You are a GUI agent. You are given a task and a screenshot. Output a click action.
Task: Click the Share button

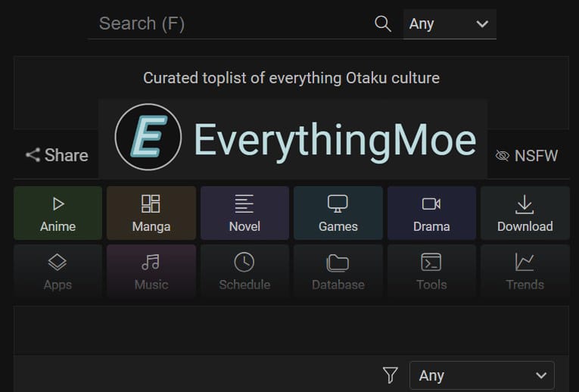57,155
